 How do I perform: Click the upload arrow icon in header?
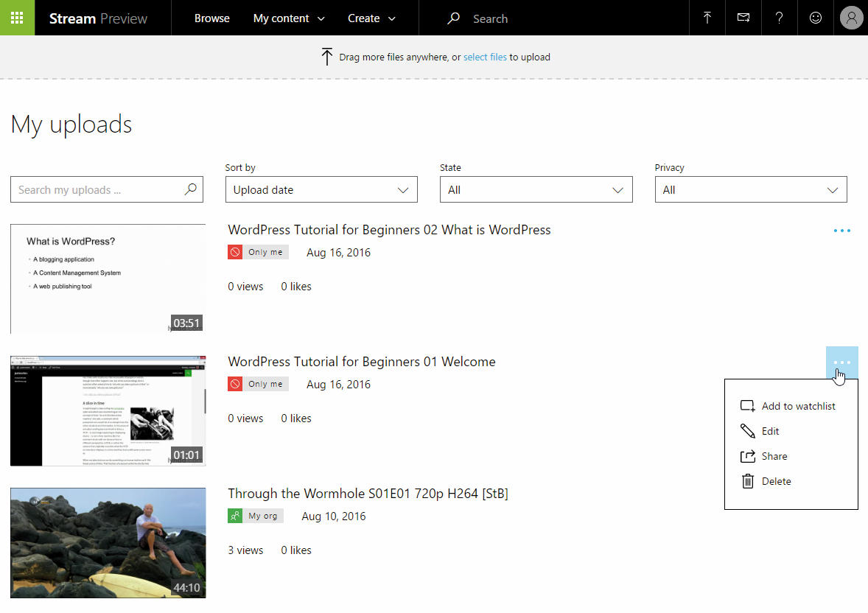tap(707, 18)
